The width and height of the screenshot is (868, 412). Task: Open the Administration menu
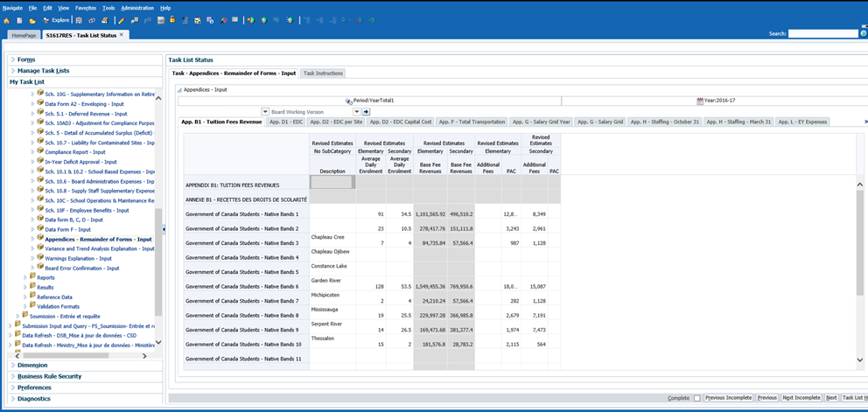(x=137, y=8)
